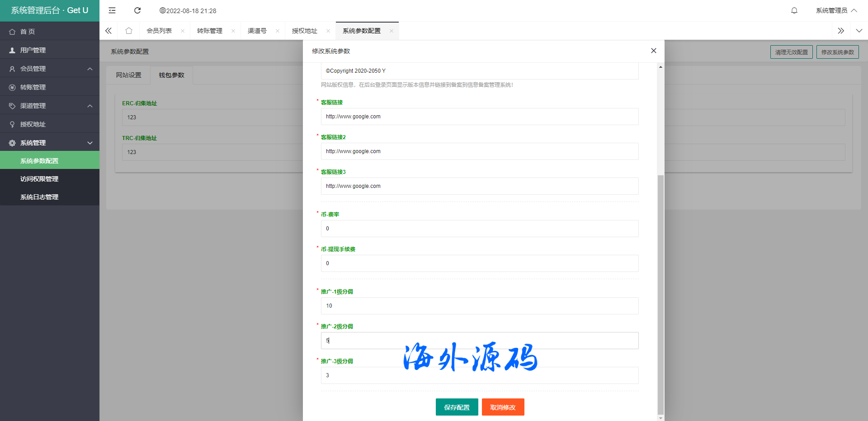Click the dialog vertical scrollbar
This screenshot has height=421, width=868.
[660, 294]
